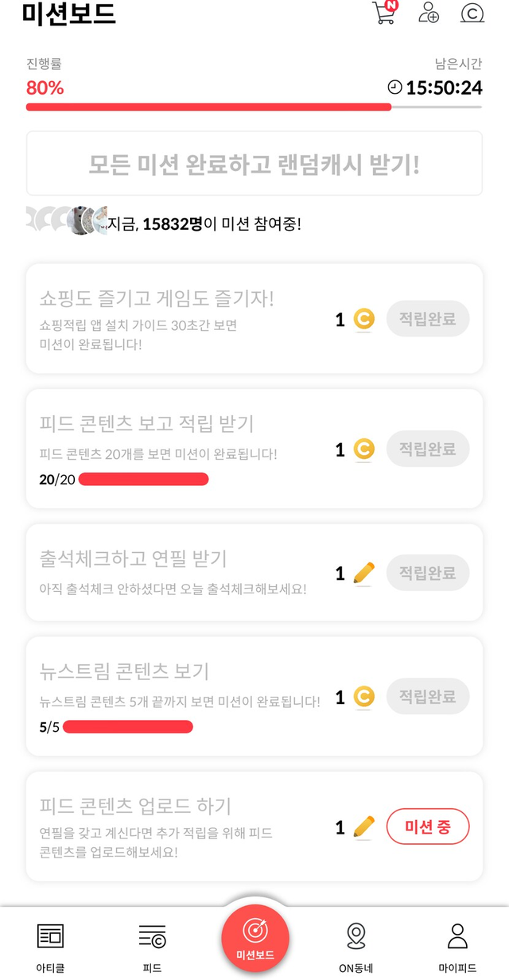Tap the participant profile avatars
The width and height of the screenshot is (509, 980).
[67, 220]
